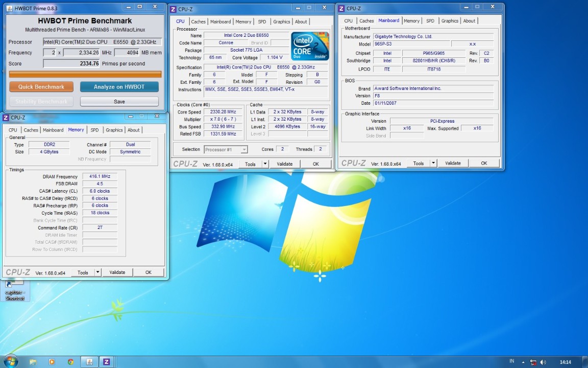The image size is (588, 368).
Task: Click FSB:DRAM ratio value 4:5
Action: (x=100, y=183)
